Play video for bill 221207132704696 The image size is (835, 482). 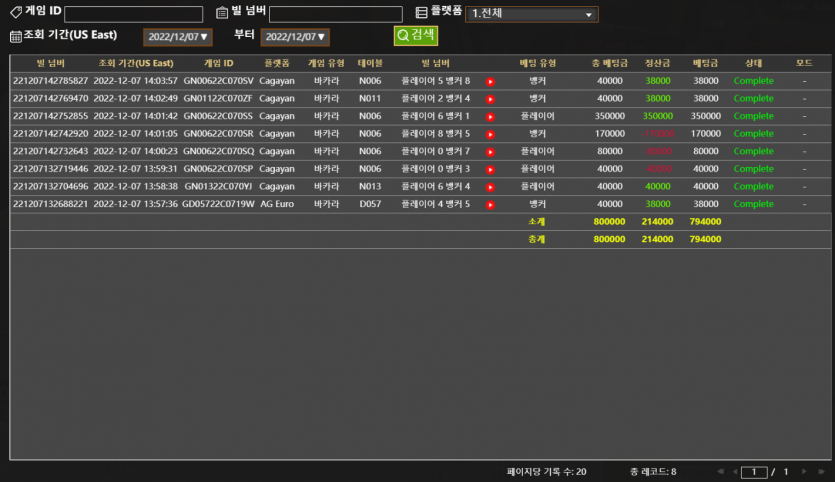click(490, 187)
